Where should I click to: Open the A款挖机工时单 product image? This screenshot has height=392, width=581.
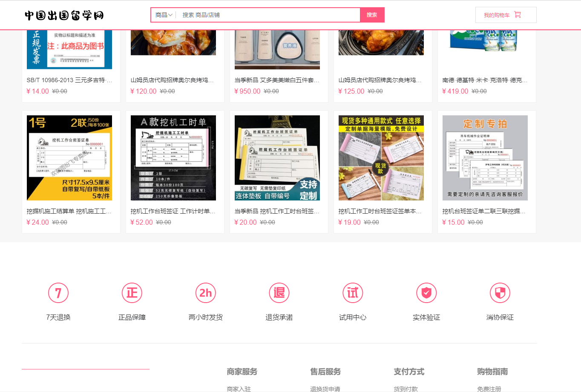(x=173, y=158)
